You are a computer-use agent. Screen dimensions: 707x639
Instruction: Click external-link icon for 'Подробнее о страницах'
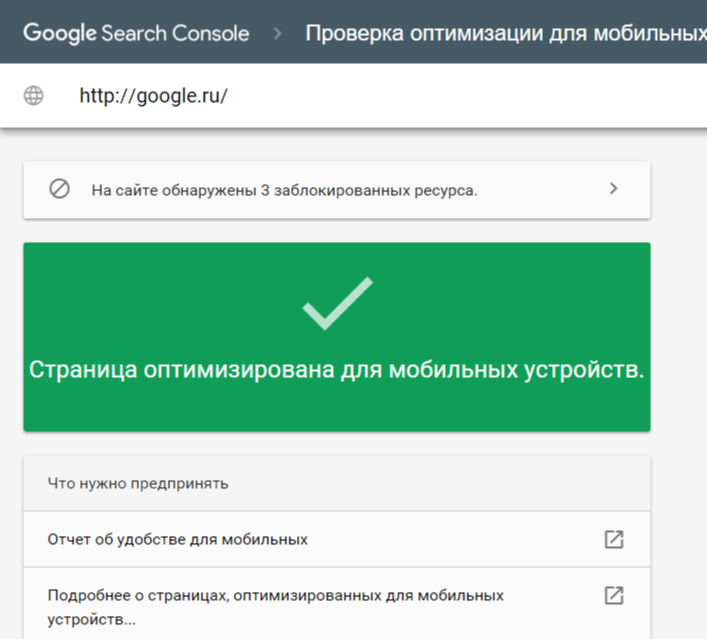click(x=614, y=595)
